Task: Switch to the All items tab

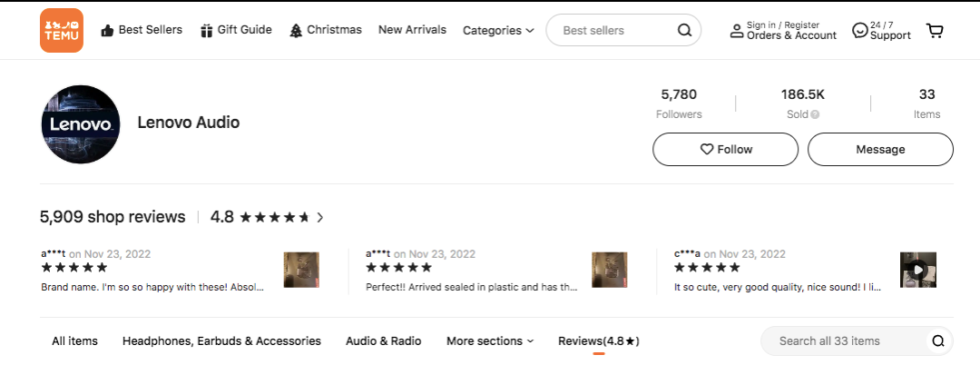Action: 74,341
